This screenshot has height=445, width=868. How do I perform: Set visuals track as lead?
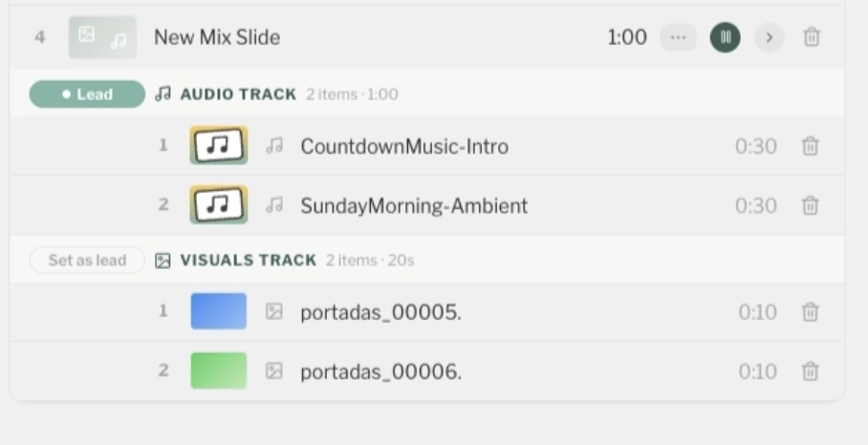(x=87, y=261)
